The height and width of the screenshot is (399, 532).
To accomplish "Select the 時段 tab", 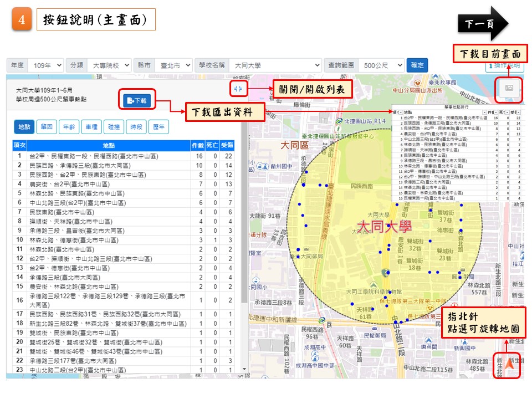I will 136,127.
